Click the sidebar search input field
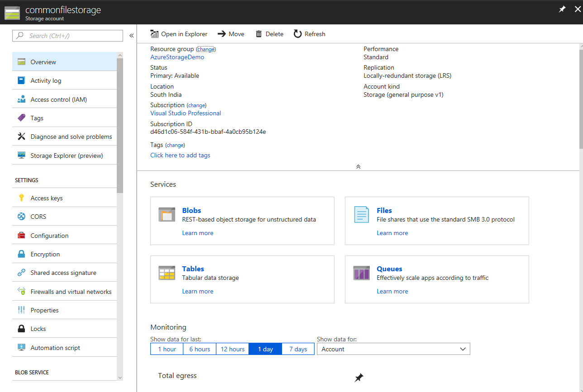Screen dimensions: 583x392 pos(67,36)
